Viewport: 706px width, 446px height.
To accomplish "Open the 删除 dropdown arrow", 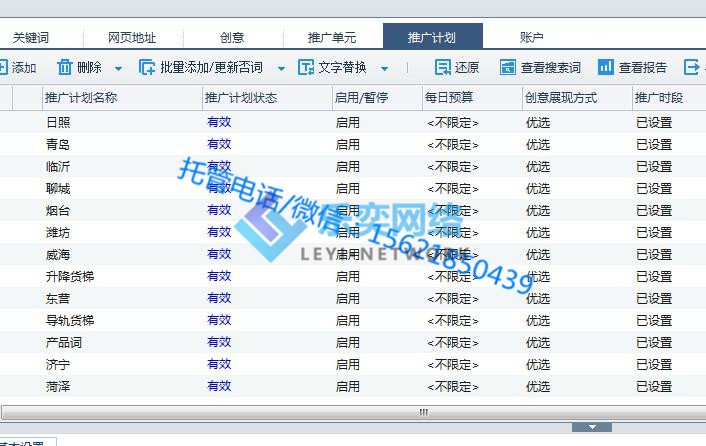I will 118,69.
